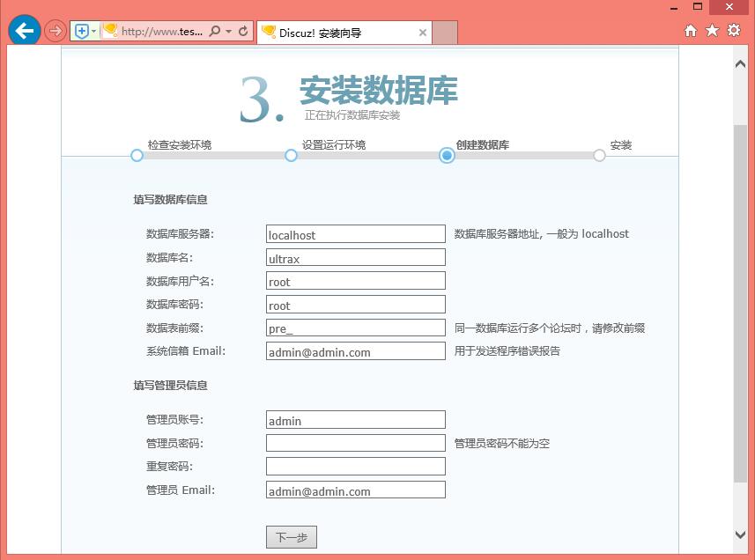The width and height of the screenshot is (755, 560).
Task: Click the vertical scrollbar thumb
Action: click(740, 303)
